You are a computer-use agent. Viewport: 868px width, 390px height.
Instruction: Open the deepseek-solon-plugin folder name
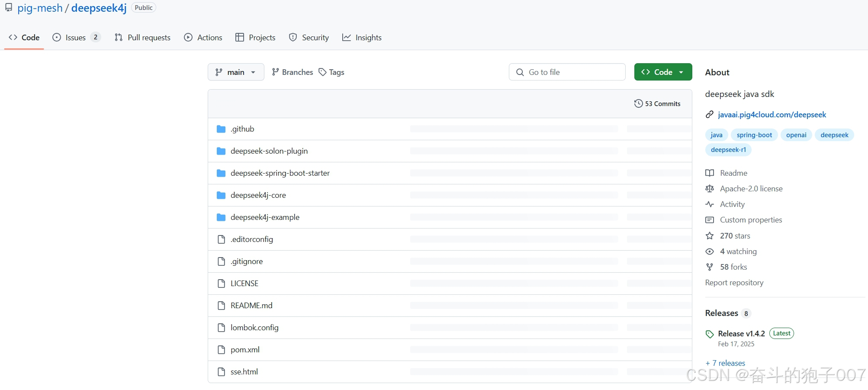(269, 151)
